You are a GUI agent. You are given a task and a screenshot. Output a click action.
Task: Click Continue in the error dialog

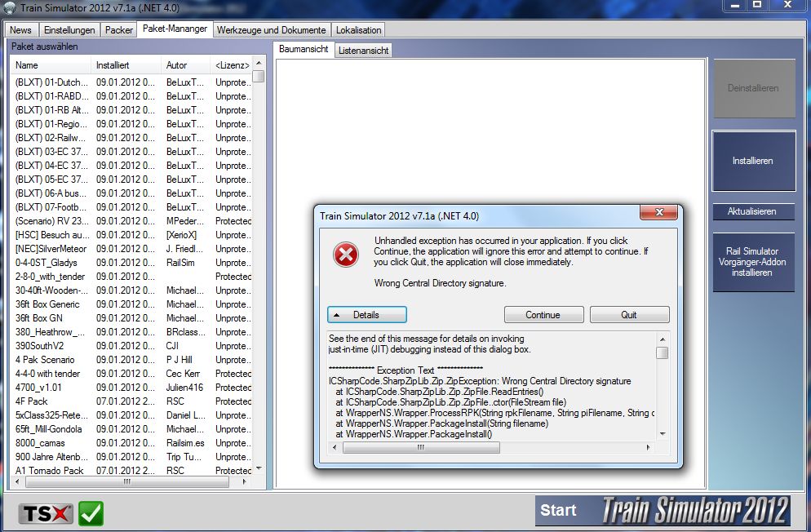click(x=543, y=315)
